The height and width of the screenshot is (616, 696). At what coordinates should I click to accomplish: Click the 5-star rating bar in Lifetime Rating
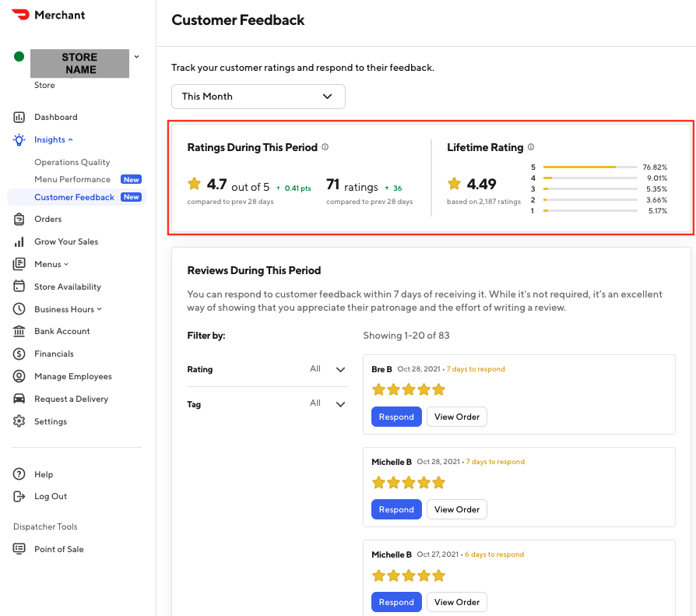pos(588,167)
